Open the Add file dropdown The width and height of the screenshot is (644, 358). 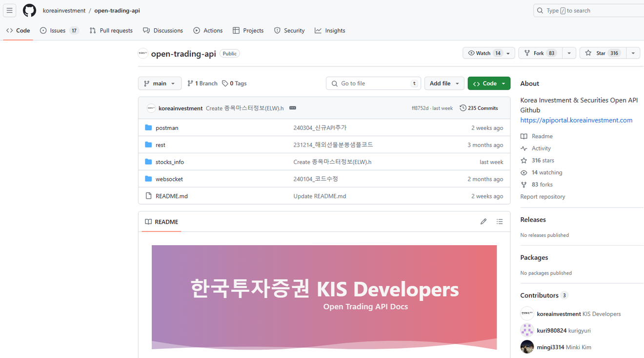(444, 84)
